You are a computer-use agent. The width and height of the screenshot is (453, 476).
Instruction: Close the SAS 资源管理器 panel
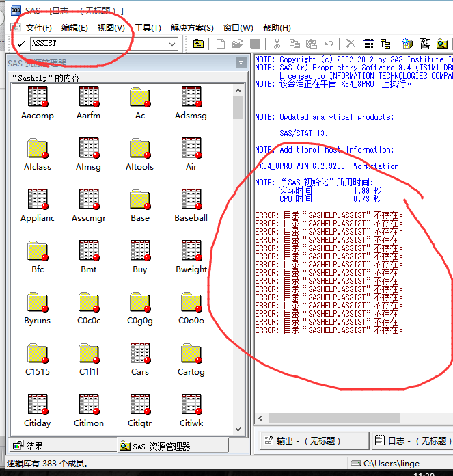241,63
